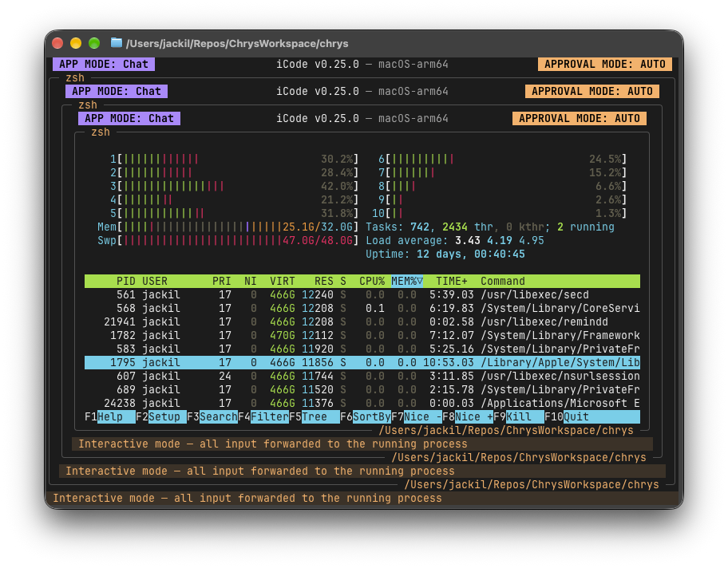Click F10 Quit to exit htop
The image size is (728, 568).
tap(592, 416)
